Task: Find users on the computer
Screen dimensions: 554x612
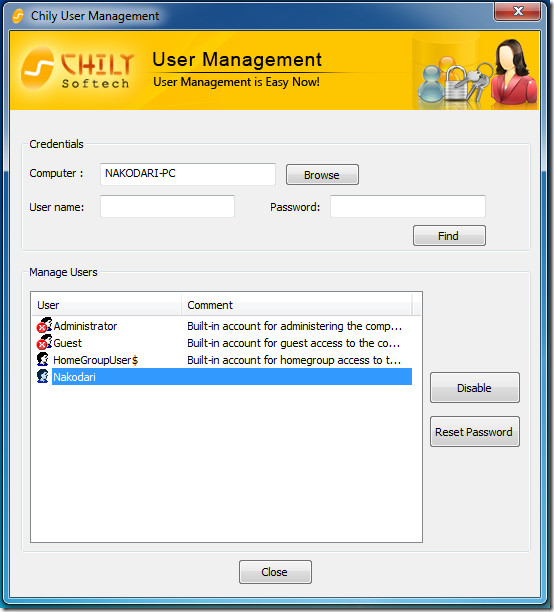Action: pyautogui.click(x=449, y=235)
